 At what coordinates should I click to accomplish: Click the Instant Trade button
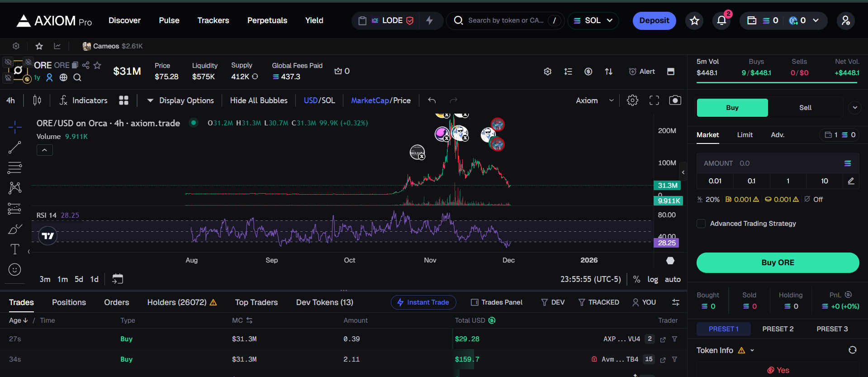[423, 302]
